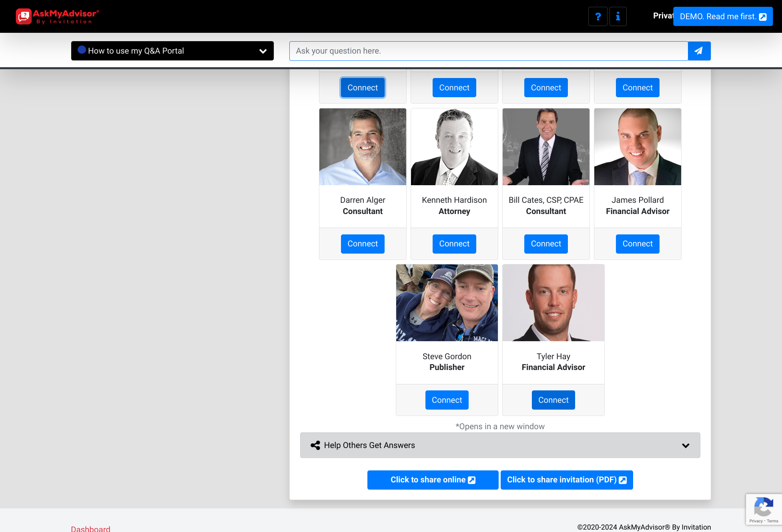
Task: Open the Dashboard footer link
Action: pyautogui.click(x=90, y=529)
